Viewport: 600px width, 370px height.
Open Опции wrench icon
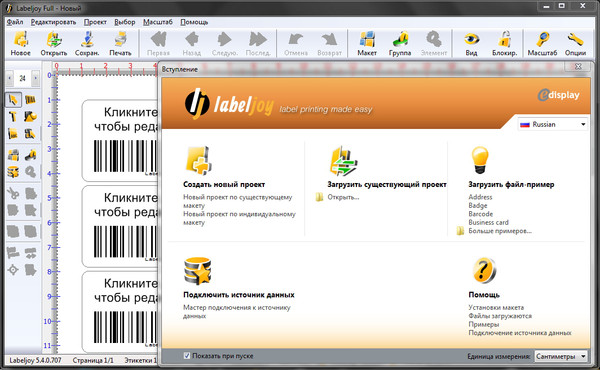(x=575, y=44)
